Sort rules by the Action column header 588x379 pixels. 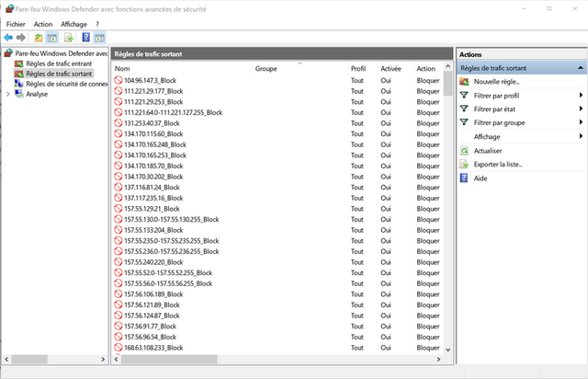point(428,69)
